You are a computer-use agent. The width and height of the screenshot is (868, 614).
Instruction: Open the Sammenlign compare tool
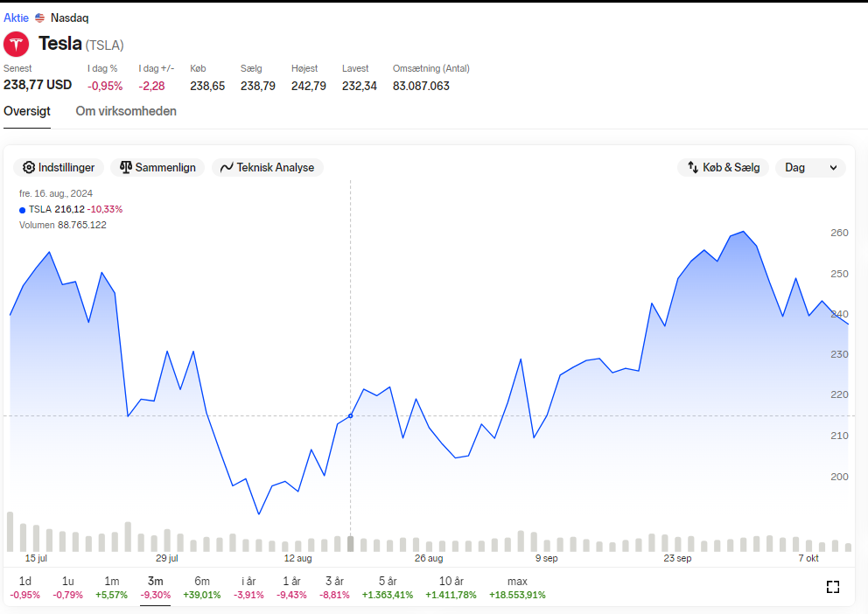(x=157, y=168)
